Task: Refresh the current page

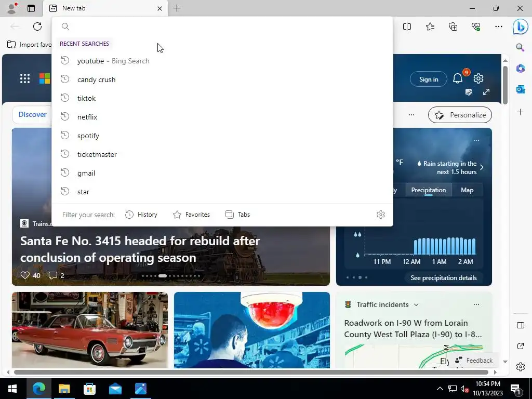Action: point(37,26)
